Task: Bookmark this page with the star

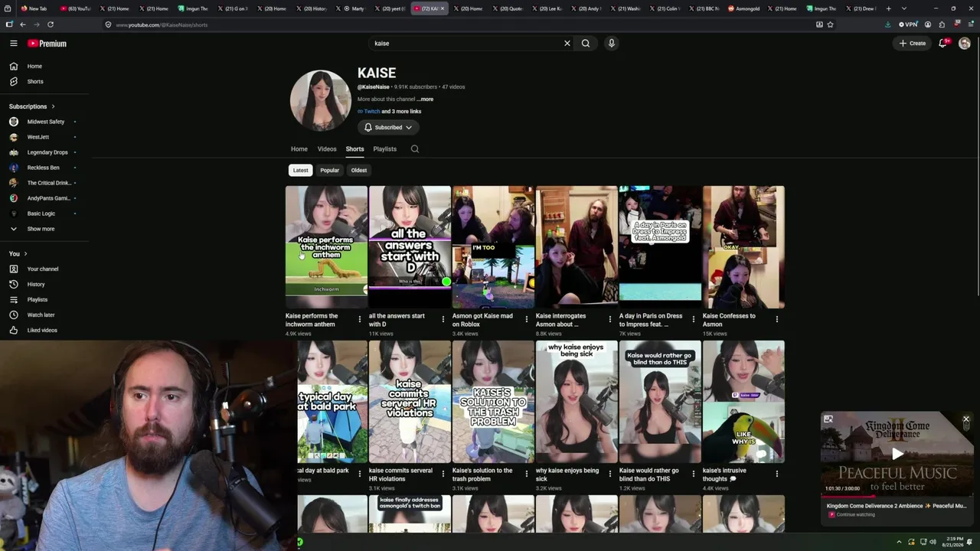Action: (x=830, y=24)
